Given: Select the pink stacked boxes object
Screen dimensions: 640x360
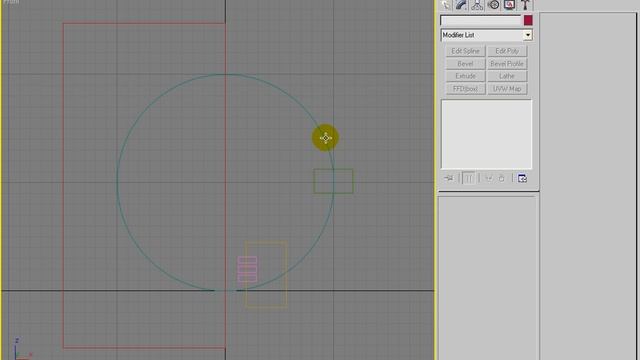Looking at the screenshot, I should click(247, 269).
